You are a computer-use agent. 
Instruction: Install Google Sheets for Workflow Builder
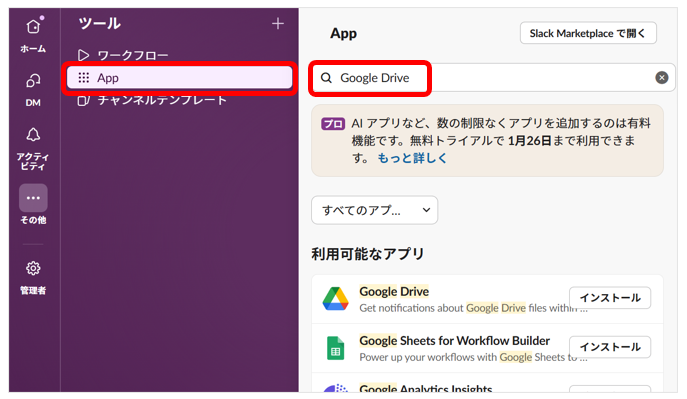610,347
